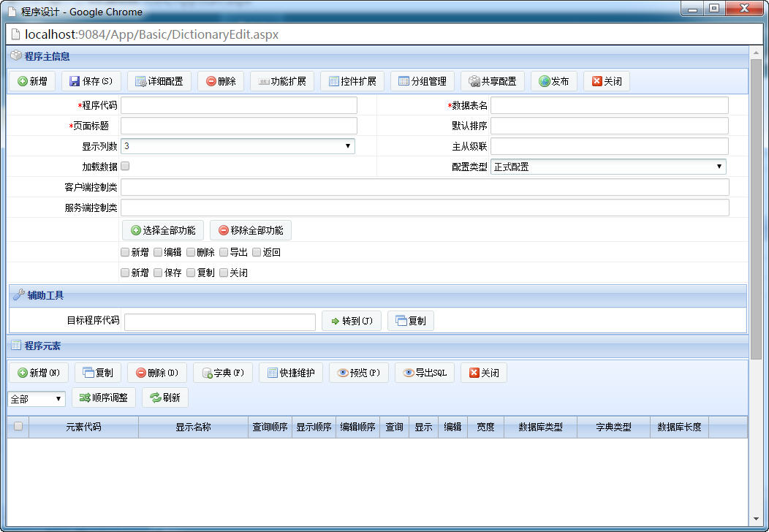Tick the grid header select-all checkbox
769x532 pixels.
(18, 427)
